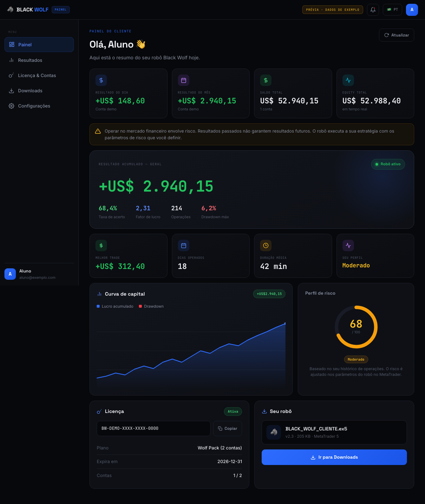Open Resultados in the sidebar

39,60
